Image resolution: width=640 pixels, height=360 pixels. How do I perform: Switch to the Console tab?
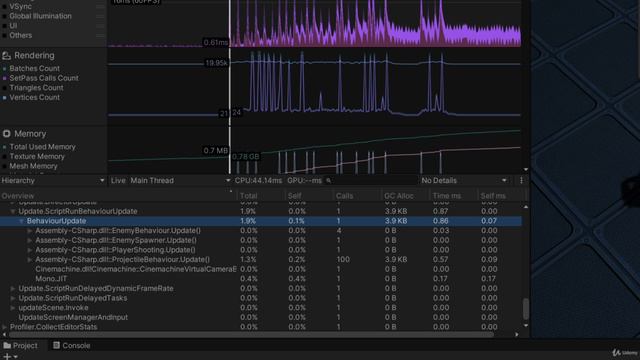[72, 346]
